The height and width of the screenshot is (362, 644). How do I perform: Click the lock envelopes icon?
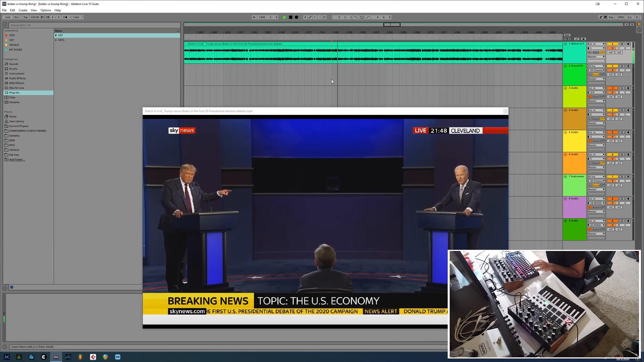[x=583, y=39]
